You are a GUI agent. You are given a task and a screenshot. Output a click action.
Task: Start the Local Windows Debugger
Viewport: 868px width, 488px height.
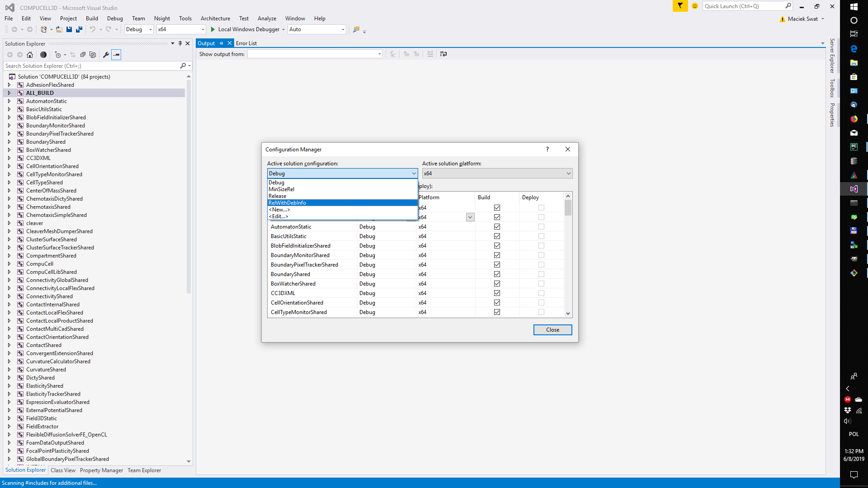click(245, 29)
